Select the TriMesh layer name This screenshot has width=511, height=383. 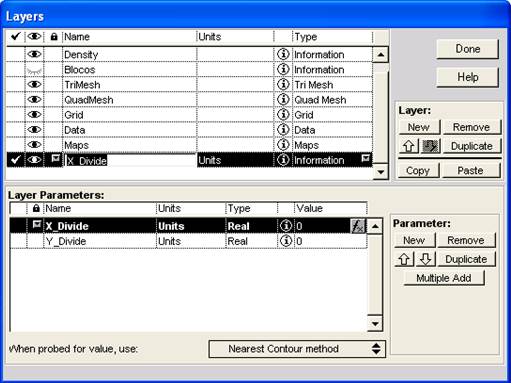(x=82, y=85)
